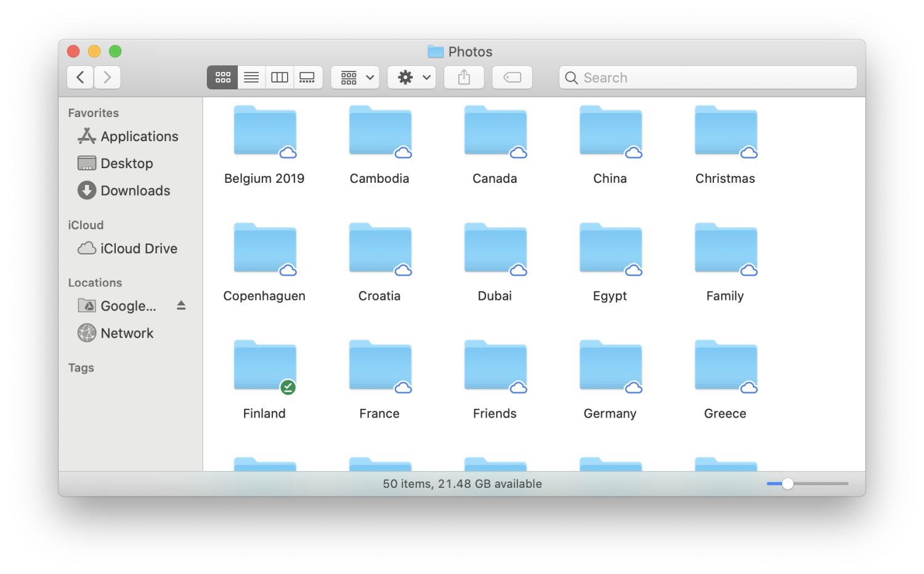The image size is (924, 574).
Task: Switch to gallery view mode
Action: (x=307, y=78)
